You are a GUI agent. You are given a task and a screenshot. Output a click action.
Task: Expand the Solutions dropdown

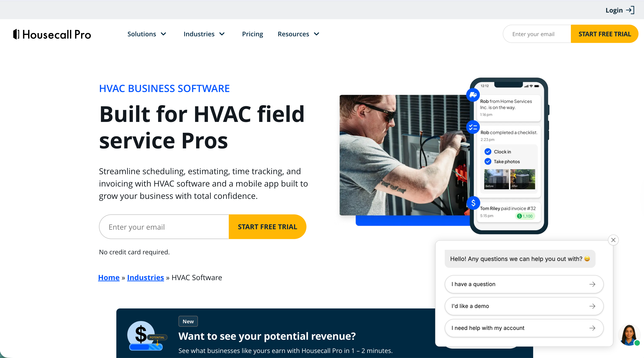coord(147,34)
